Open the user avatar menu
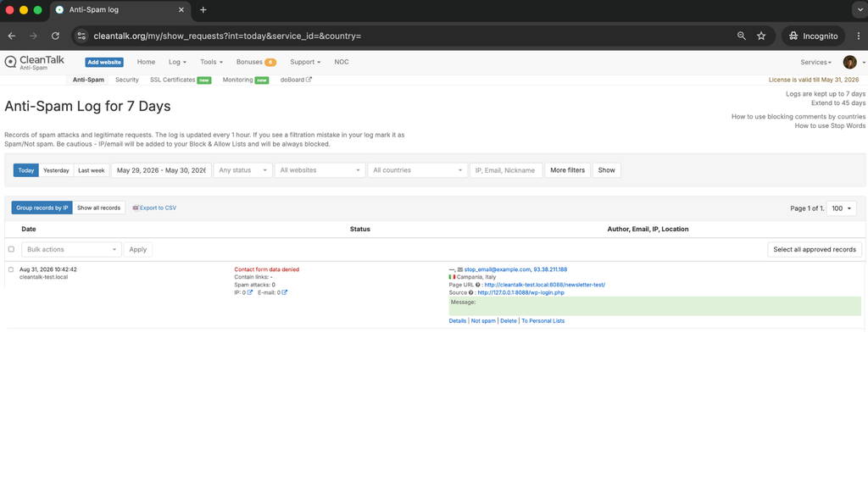The image size is (868, 488). click(849, 62)
